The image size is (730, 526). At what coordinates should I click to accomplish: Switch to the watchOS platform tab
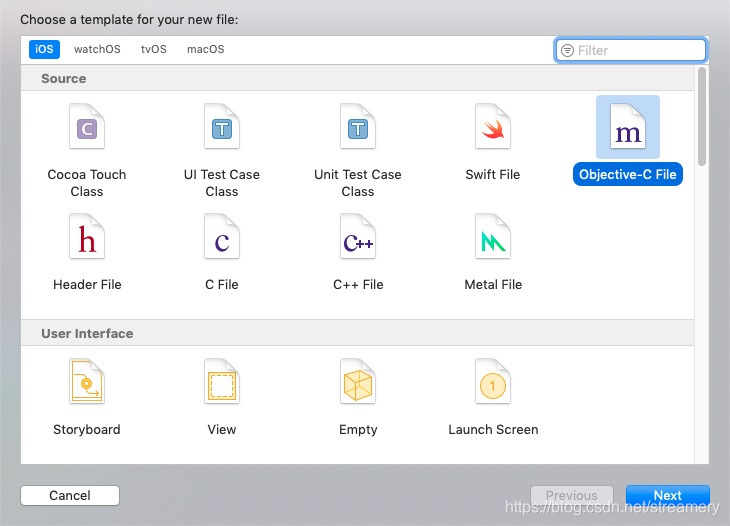(x=97, y=49)
